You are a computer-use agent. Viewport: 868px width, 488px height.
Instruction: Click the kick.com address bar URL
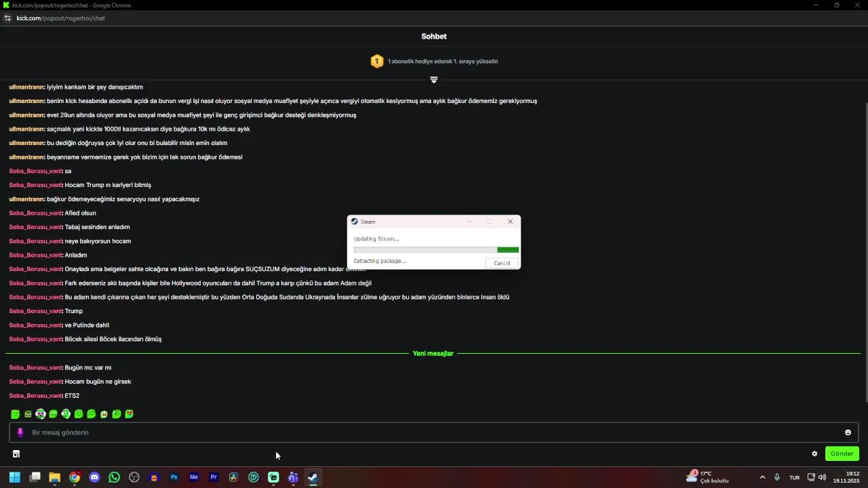60,18
